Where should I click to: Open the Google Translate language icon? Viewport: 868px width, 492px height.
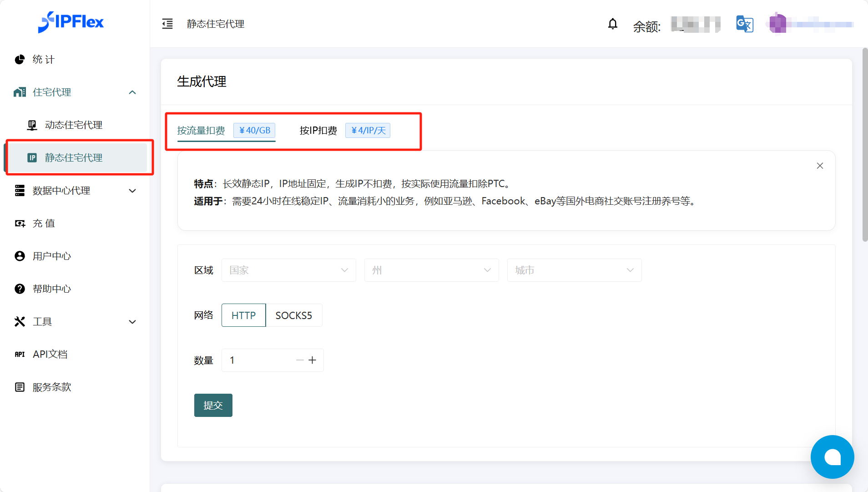pyautogui.click(x=744, y=24)
